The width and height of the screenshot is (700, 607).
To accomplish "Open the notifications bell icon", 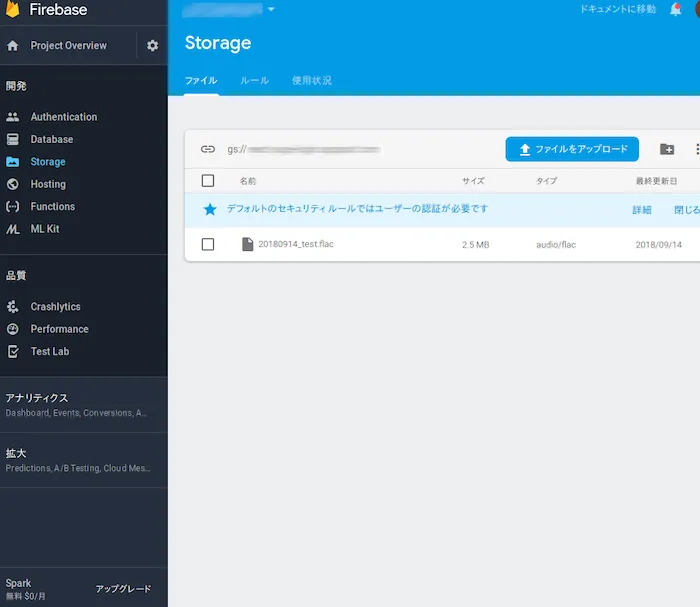I will (x=676, y=9).
